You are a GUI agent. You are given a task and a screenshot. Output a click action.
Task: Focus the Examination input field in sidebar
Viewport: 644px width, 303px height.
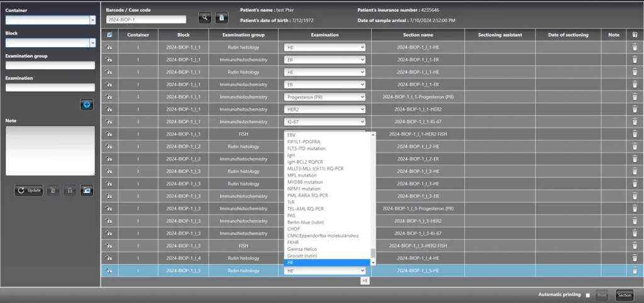[50, 87]
